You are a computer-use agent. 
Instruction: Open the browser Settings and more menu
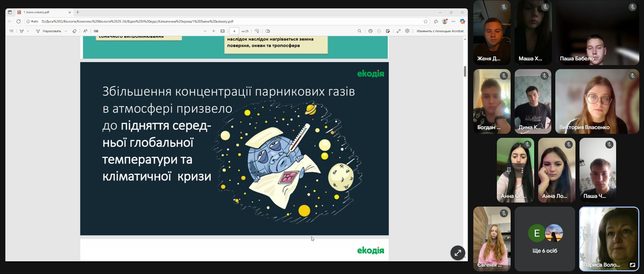pyautogui.click(x=453, y=21)
